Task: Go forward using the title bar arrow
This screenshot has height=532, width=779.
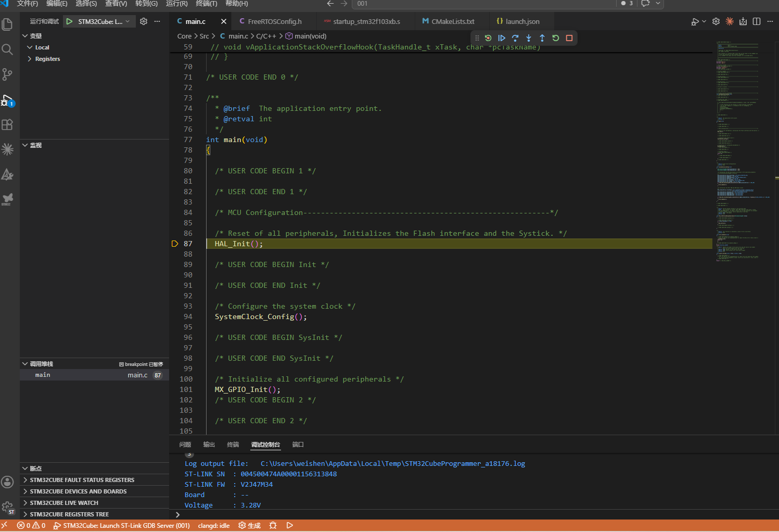Action: coord(344,3)
